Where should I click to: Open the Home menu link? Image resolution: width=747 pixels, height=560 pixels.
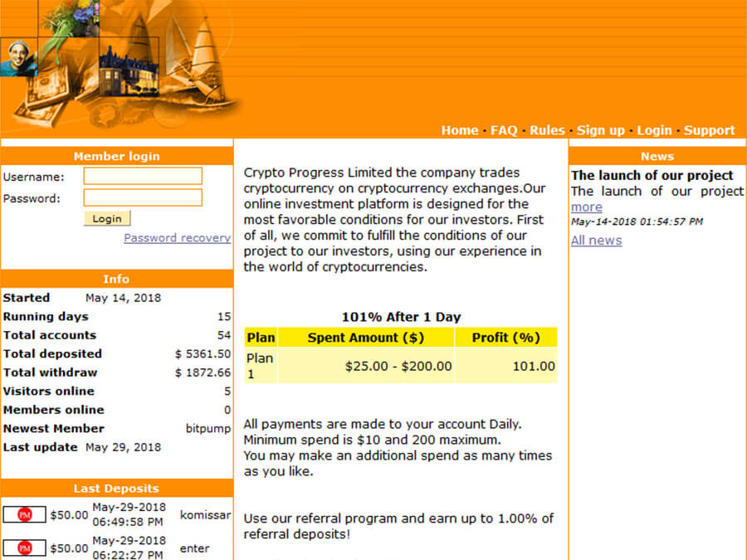(x=460, y=130)
